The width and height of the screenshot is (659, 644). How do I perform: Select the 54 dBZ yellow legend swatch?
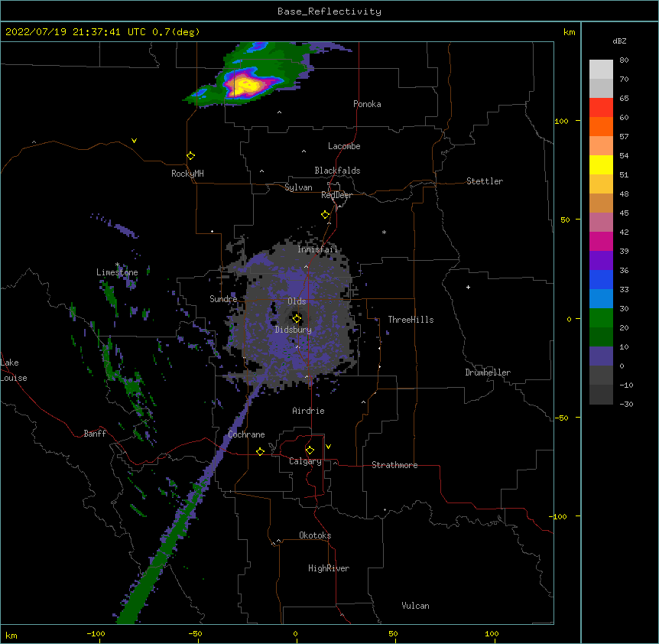(x=601, y=164)
